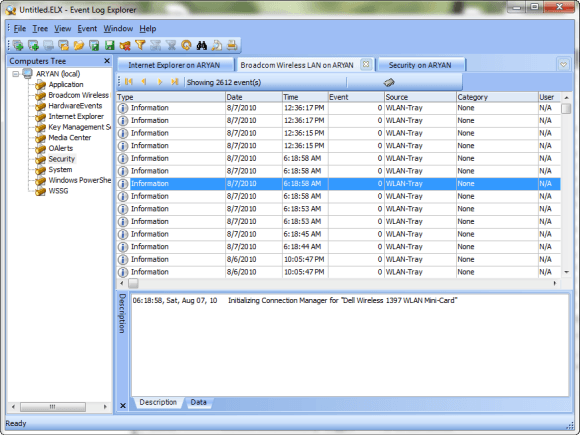Screen dimensions: 580x435
Task: Open the File menu
Action: tap(20, 28)
